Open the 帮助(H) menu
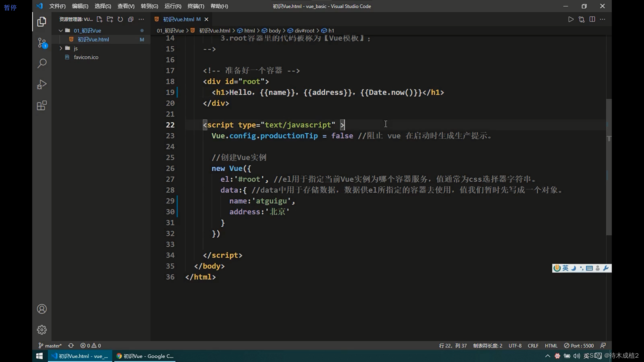This screenshot has width=644, height=362. [x=219, y=6]
